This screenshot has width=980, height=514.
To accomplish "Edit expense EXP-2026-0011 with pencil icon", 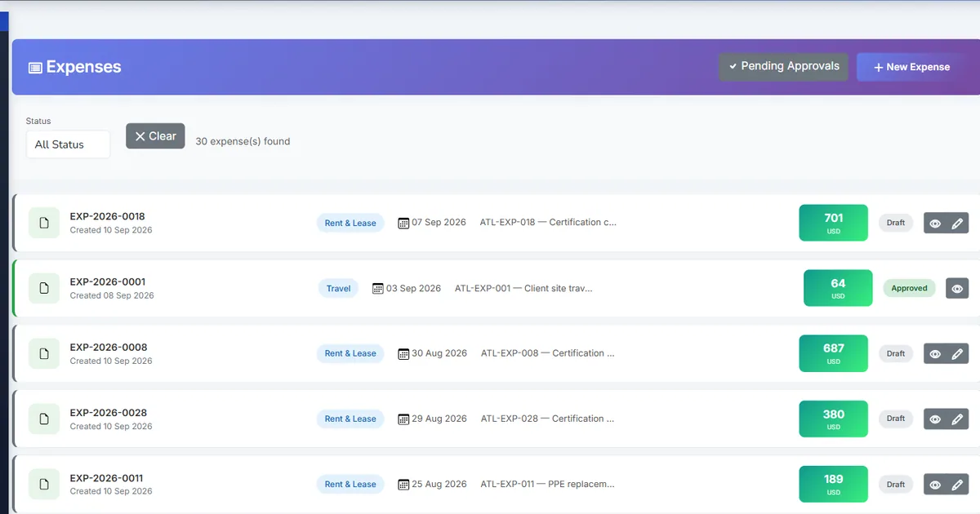I will (x=958, y=484).
